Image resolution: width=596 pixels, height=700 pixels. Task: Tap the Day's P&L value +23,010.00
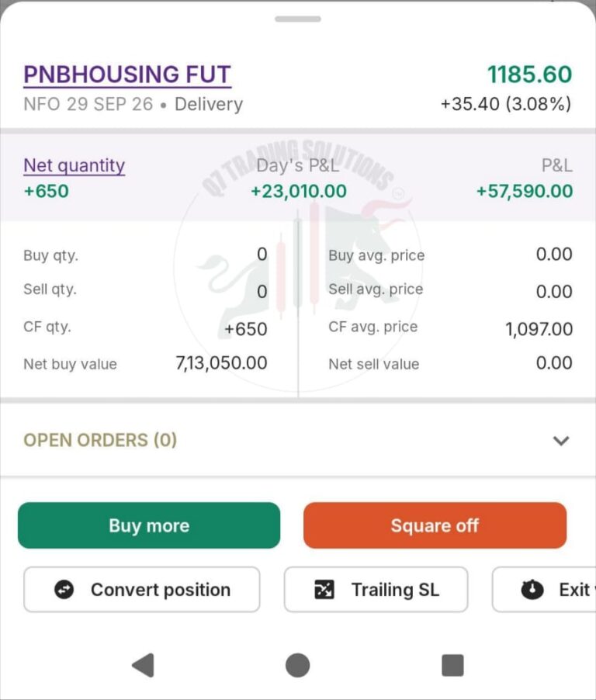coord(299,192)
